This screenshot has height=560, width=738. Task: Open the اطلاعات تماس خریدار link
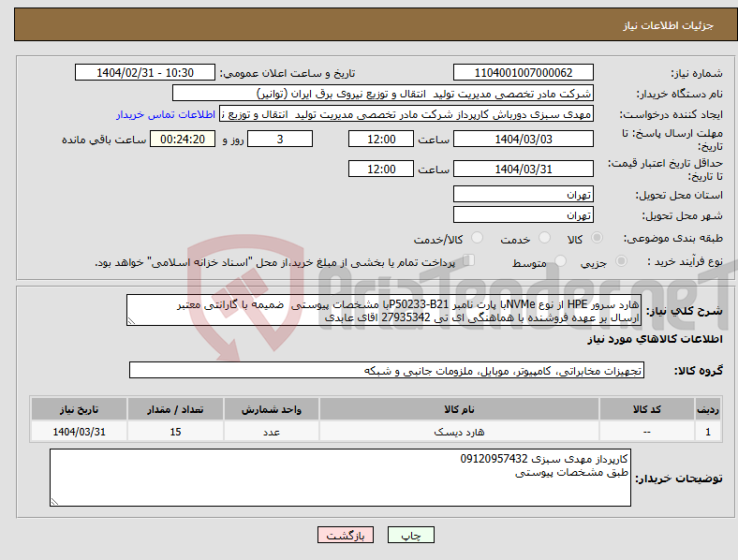click(166, 114)
